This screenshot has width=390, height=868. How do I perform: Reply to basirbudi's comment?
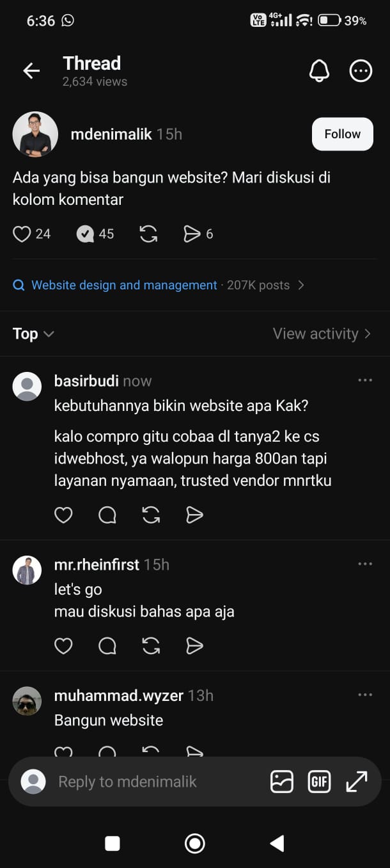[x=107, y=515]
